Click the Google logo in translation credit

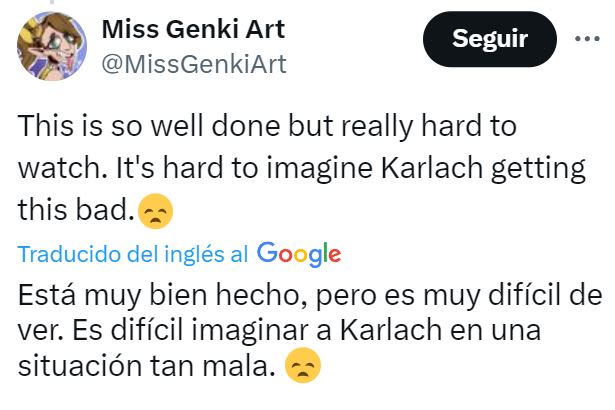[299, 253]
